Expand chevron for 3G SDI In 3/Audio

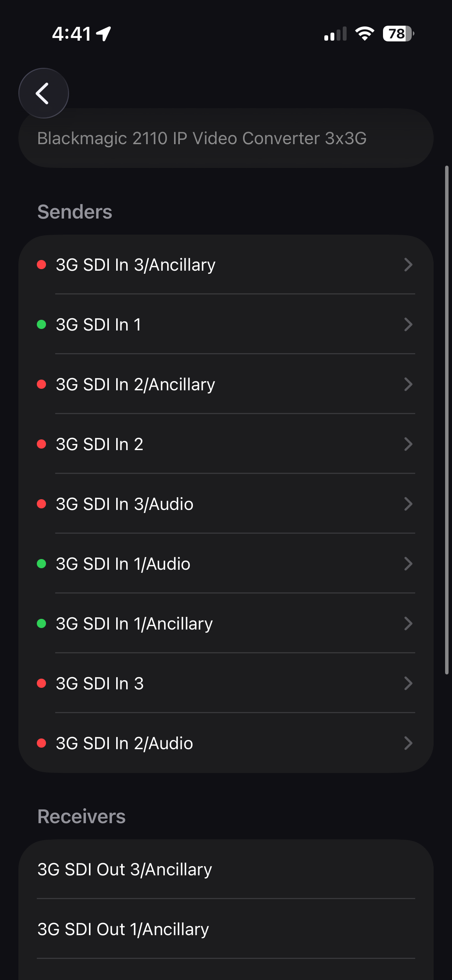[x=408, y=504]
